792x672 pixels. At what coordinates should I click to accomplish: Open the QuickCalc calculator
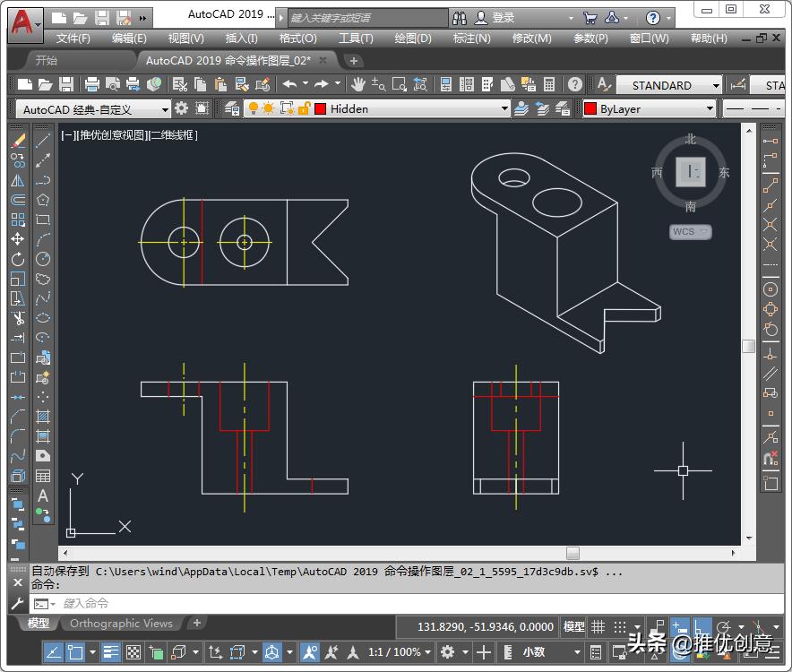(548, 86)
